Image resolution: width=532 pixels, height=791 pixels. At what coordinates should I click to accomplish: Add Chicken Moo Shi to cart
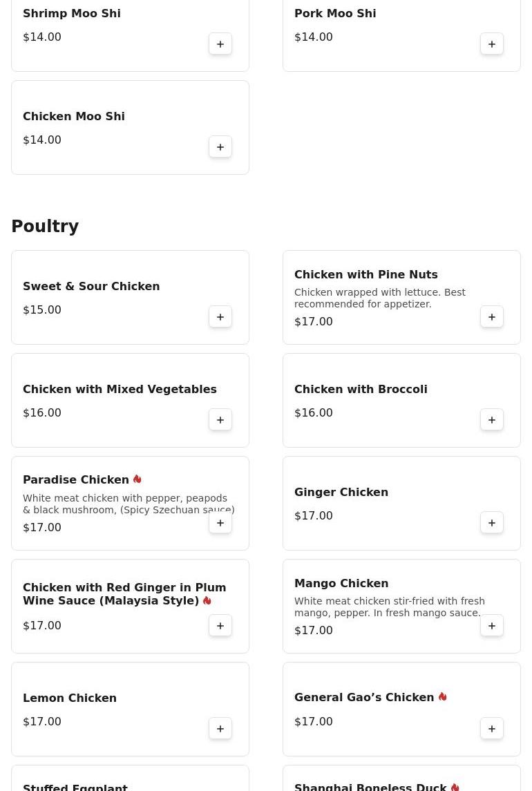click(220, 146)
